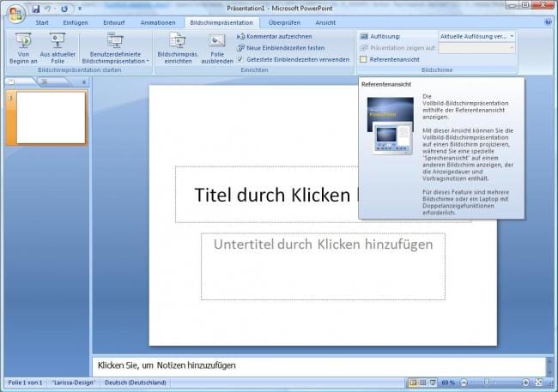Undo the last action
Viewport: 558px width, 392px height.
point(47,9)
